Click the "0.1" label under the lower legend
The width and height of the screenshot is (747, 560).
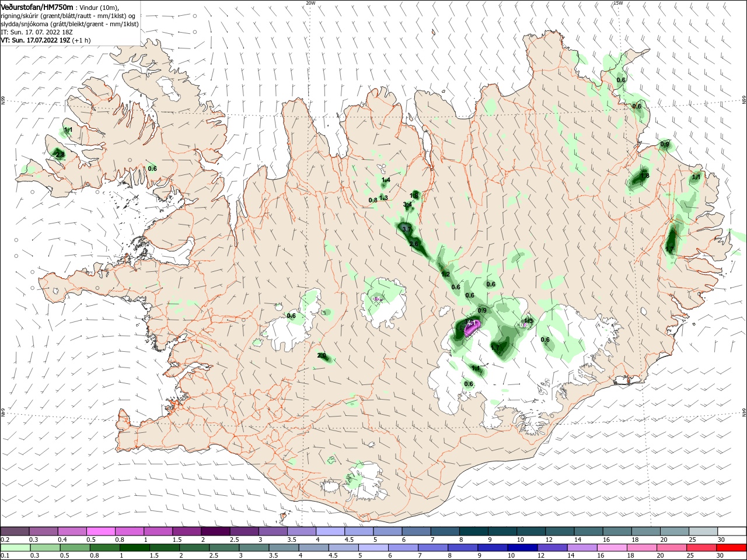click(x=5, y=556)
